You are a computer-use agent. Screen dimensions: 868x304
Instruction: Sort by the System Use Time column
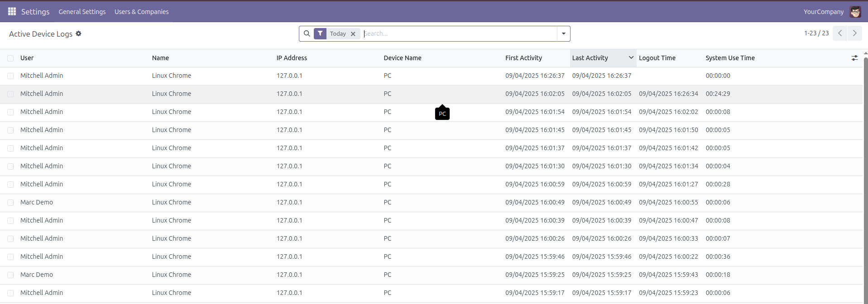coord(730,58)
